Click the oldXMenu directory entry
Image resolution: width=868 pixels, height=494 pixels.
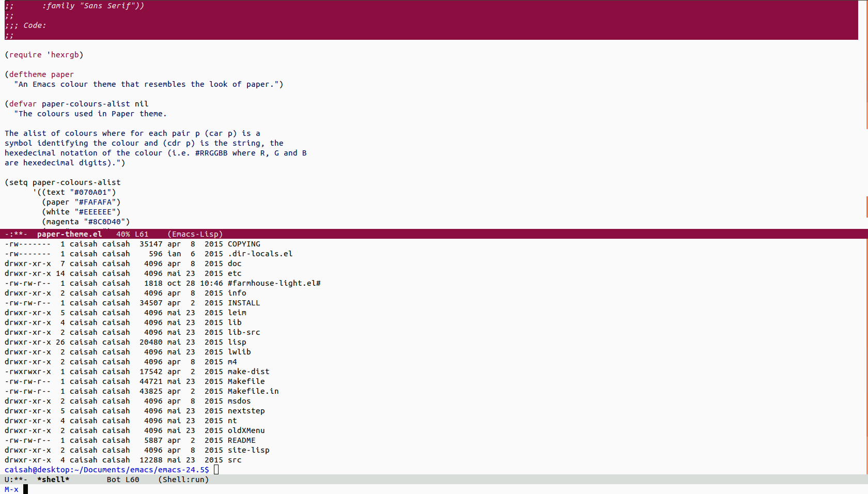(246, 430)
